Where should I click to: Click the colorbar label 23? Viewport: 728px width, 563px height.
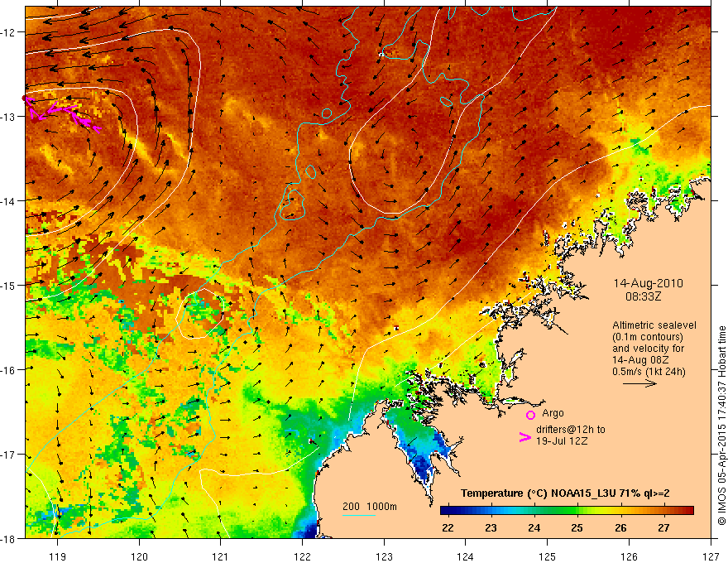(491, 527)
